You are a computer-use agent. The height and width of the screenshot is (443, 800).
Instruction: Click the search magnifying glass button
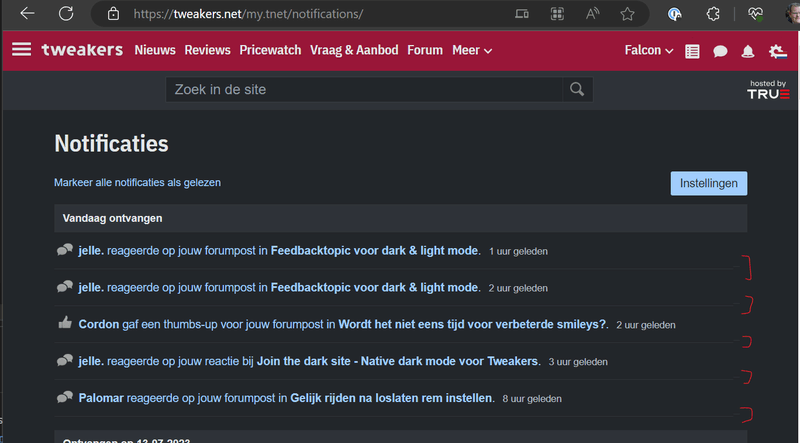(x=577, y=90)
